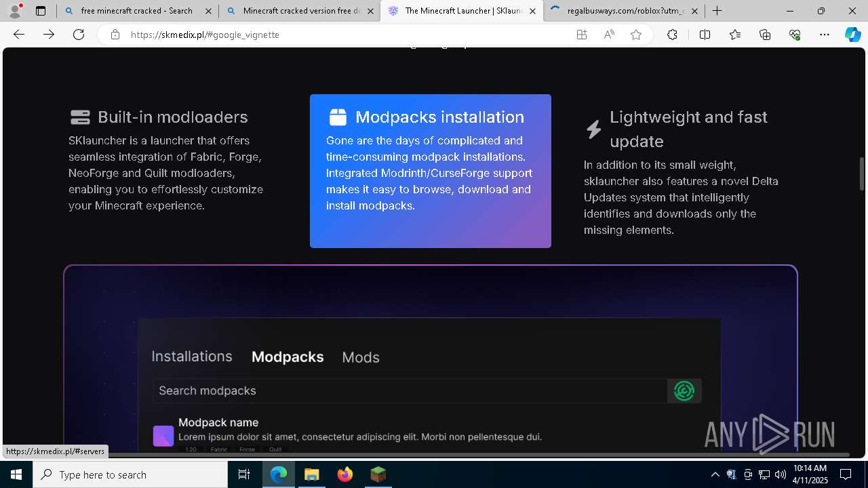Open File Explorer from the taskbar
Viewport: 868px width, 488px height.
[311, 474]
